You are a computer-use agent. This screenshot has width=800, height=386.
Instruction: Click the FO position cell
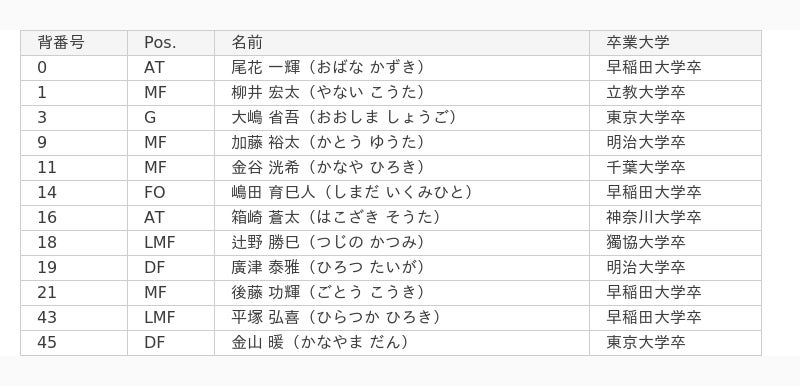171,193
